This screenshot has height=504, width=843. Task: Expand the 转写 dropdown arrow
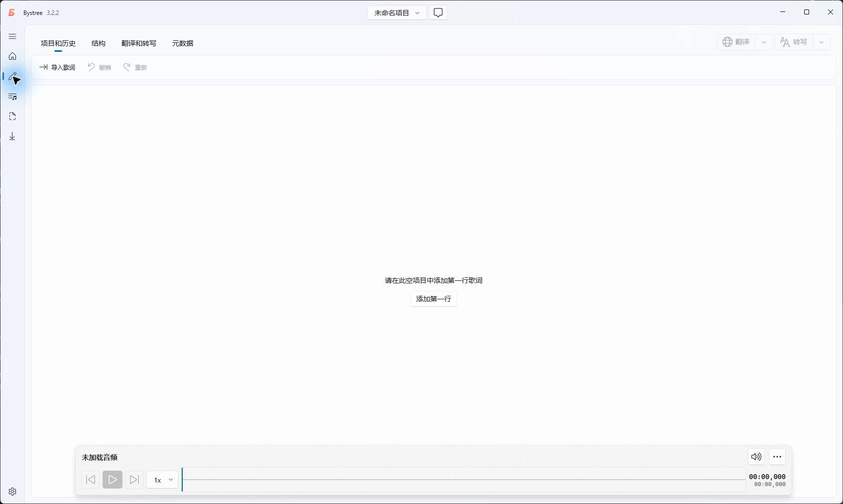click(x=822, y=42)
